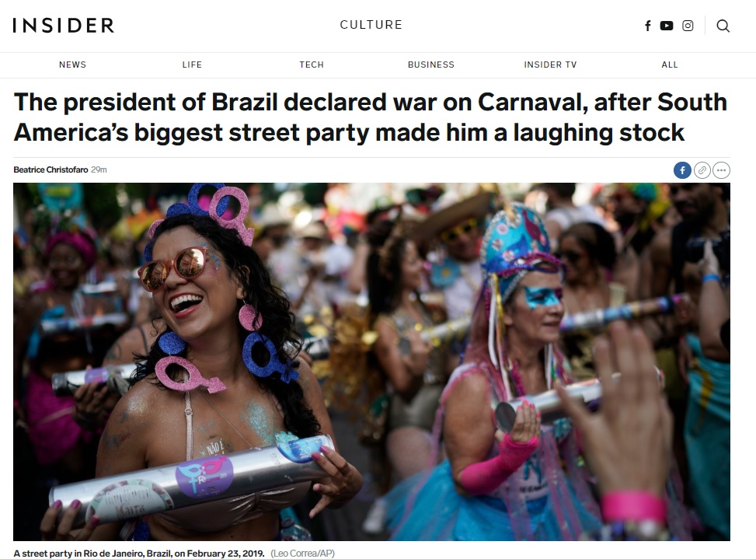Click the CULTURE category label
The height and width of the screenshot is (559, 756).
click(371, 25)
